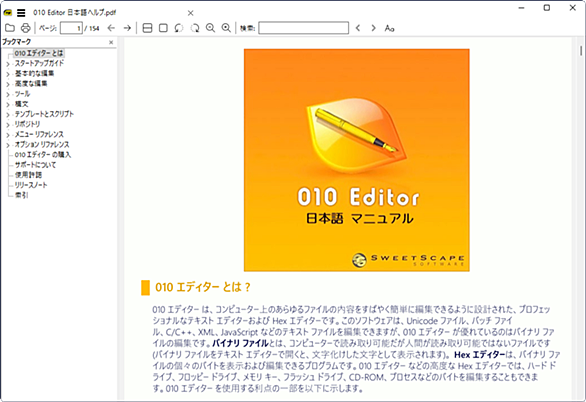
Task: Expand the オプション リファレンス bookmark
Action: pos(8,145)
